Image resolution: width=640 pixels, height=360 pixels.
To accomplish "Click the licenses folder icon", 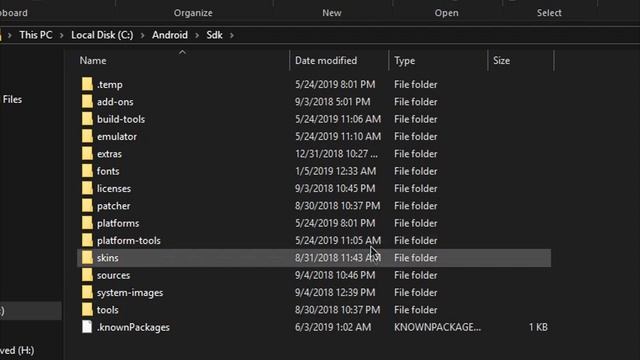I will pyautogui.click(x=87, y=188).
